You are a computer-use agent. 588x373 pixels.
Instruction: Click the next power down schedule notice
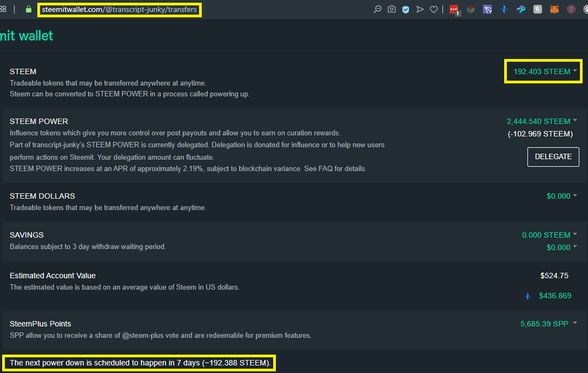tap(140, 363)
